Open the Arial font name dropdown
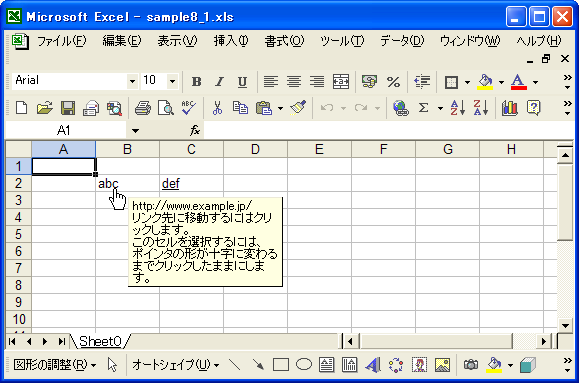Image resolution: width=579 pixels, height=383 pixels. (132, 81)
